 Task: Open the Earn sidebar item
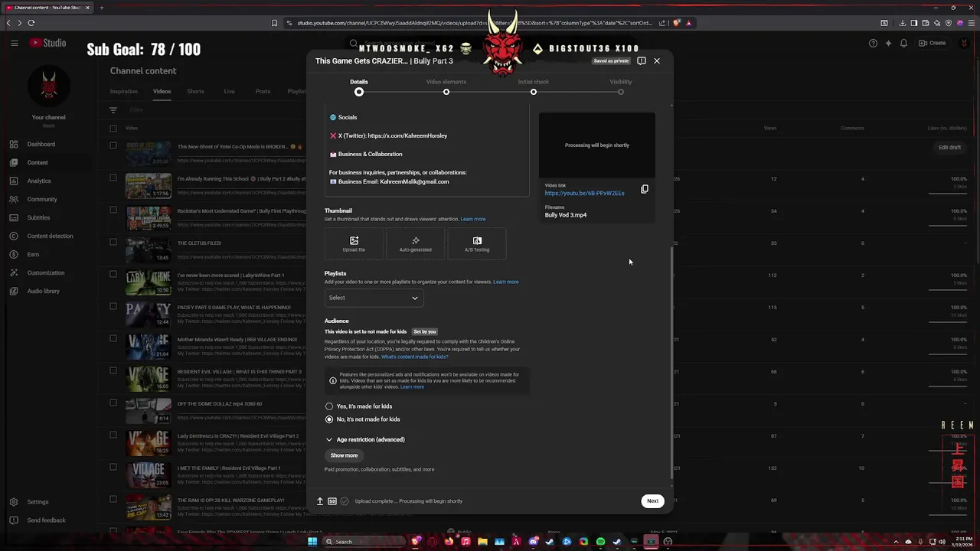[x=33, y=254]
